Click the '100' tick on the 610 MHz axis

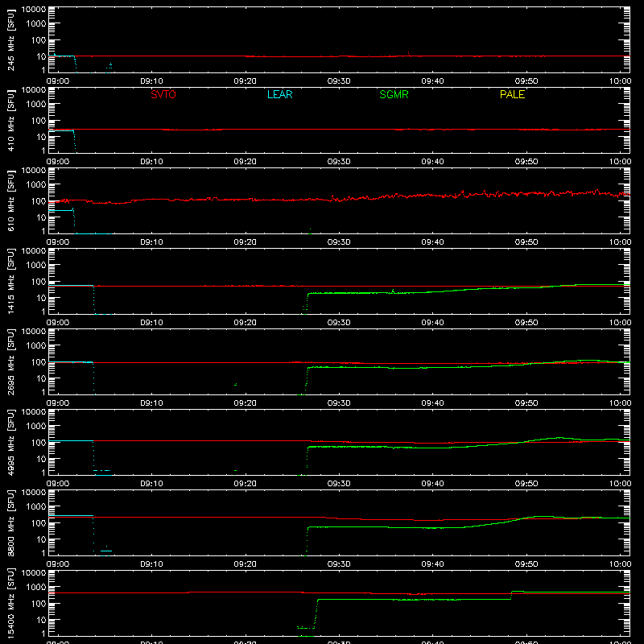coord(39,201)
